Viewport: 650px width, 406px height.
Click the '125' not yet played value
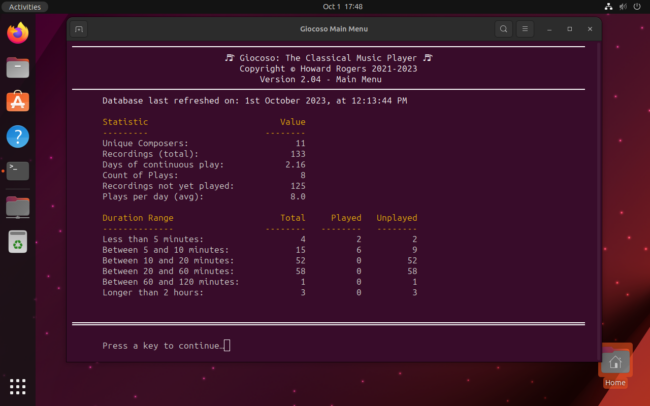[x=298, y=186]
